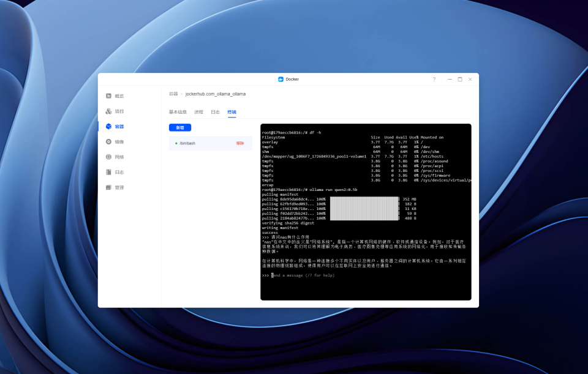Viewport: 588px width, 374px height.
Task: Open the 日志 tab next to 进程
Action: [x=215, y=112]
